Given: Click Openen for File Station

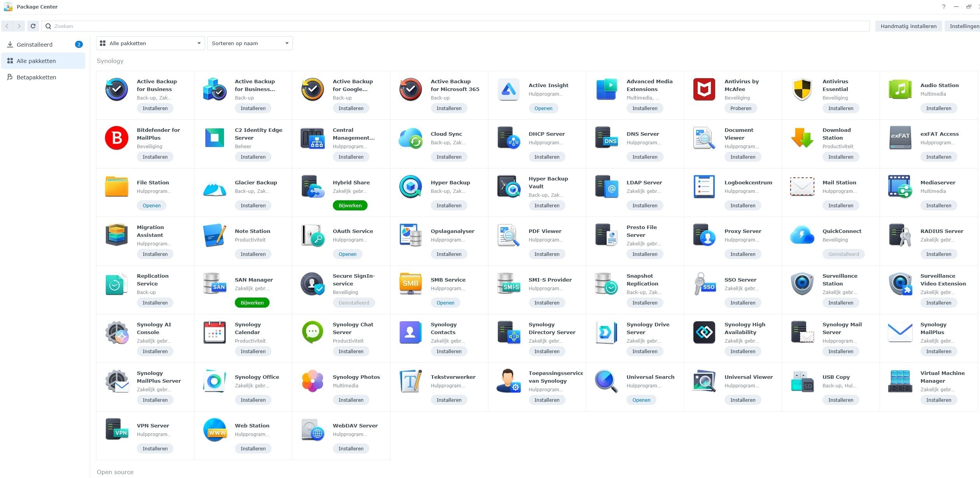Looking at the screenshot, I should click(152, 205).
